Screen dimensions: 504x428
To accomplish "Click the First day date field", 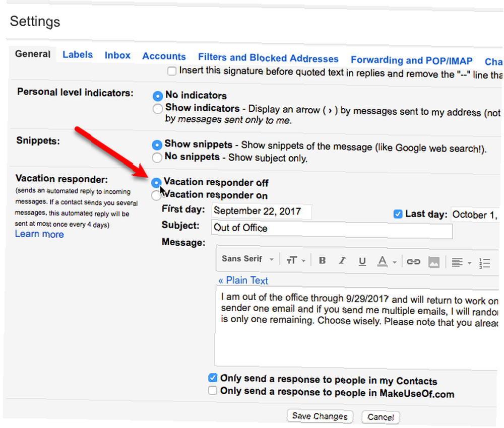I will [261, 211].
